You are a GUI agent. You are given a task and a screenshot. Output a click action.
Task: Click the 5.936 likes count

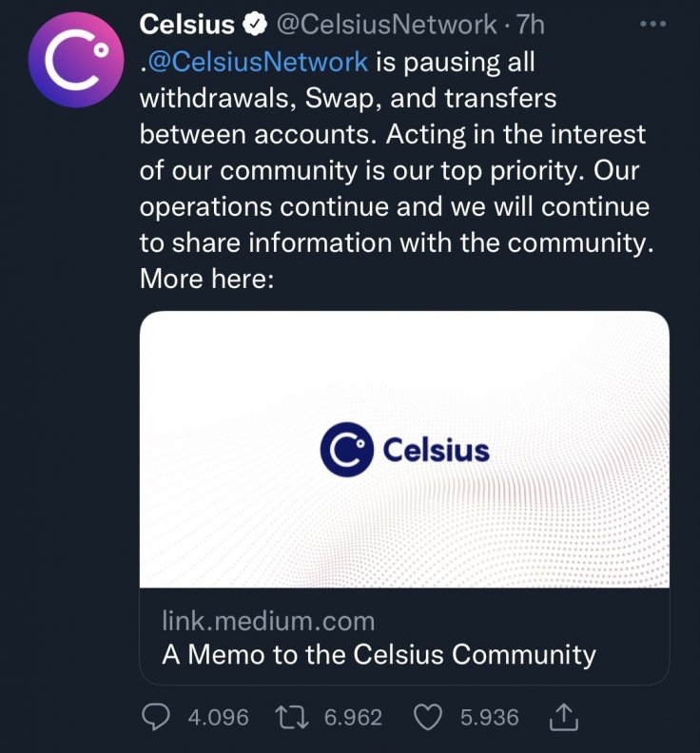[491, 718]
